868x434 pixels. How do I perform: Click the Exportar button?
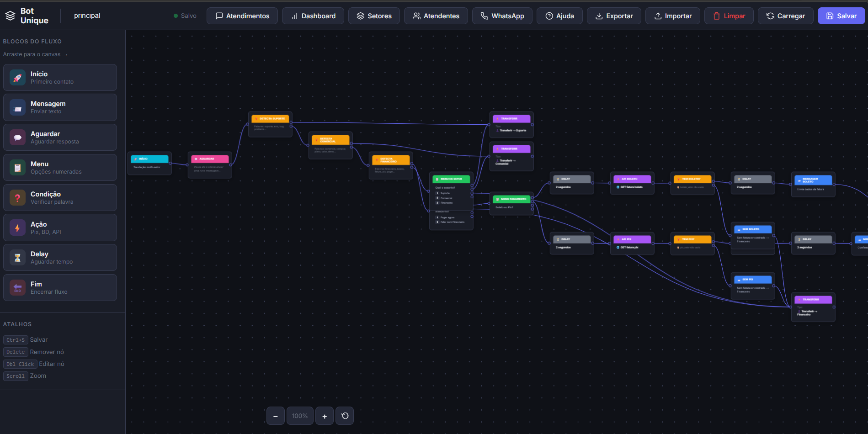(x=614, y=16)
